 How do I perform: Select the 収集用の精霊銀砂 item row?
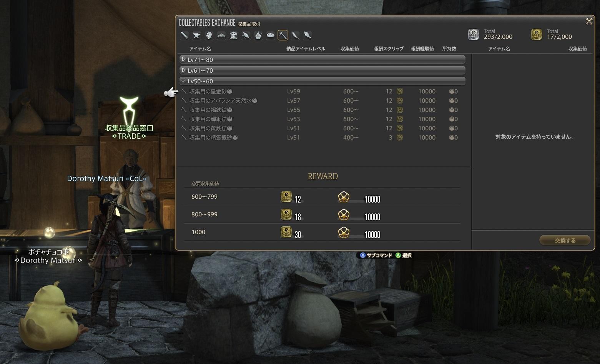pos(322,138)
